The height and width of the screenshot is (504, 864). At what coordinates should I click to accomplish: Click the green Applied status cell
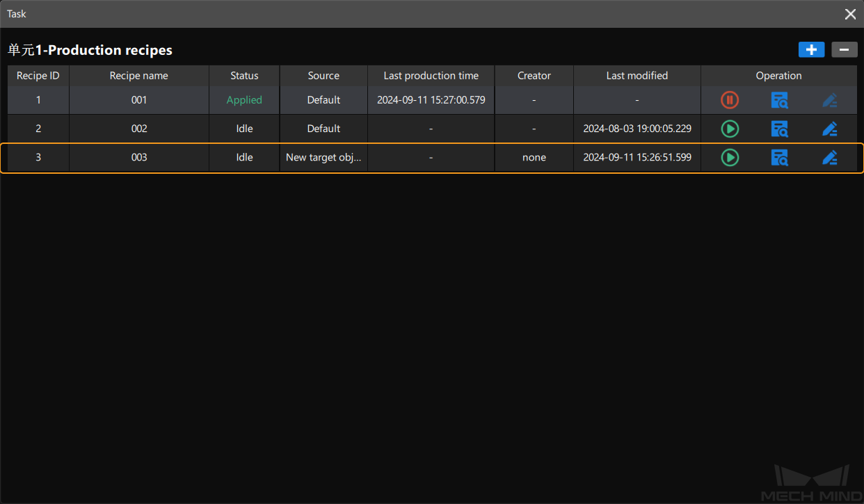pos(244,100)
